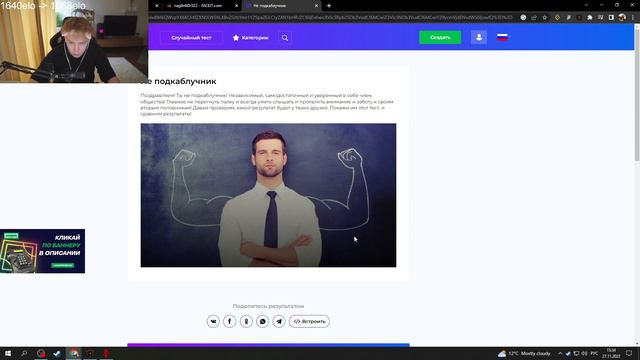Image resolution: width=640 pixels, height=360 pixels.
Task: Open the weather widget Mostly cloudy
Action: (524, 353)
